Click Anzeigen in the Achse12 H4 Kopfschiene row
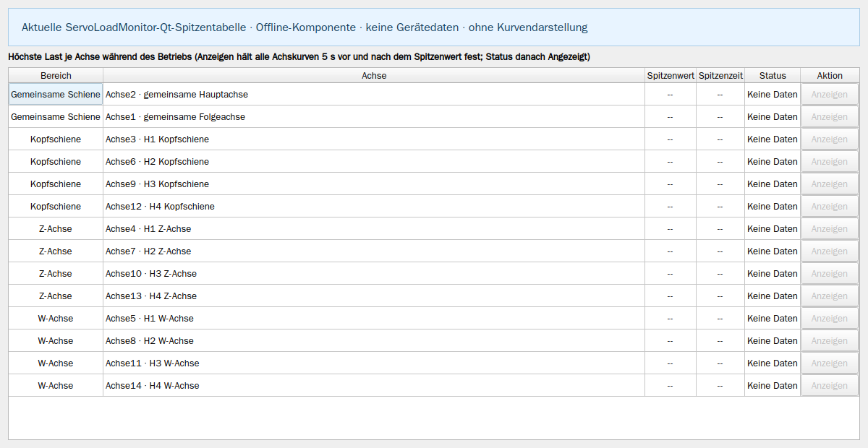Image resolution: width=868 pixels, height=448 pixels. [x=830, y=207]
